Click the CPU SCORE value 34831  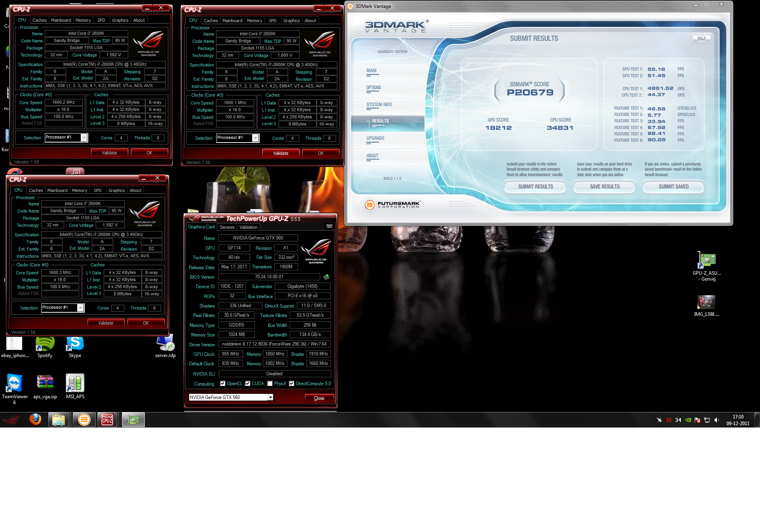point(560,128)
